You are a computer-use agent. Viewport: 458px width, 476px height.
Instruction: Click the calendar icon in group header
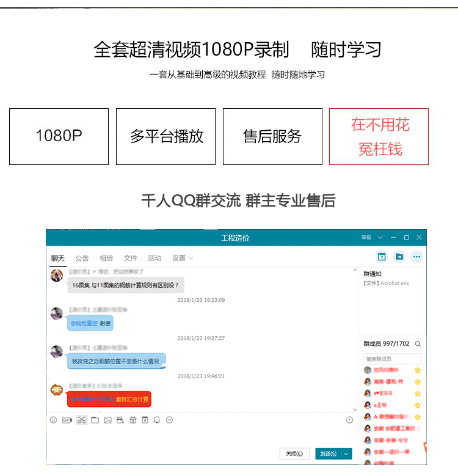[x=382, y=257]
